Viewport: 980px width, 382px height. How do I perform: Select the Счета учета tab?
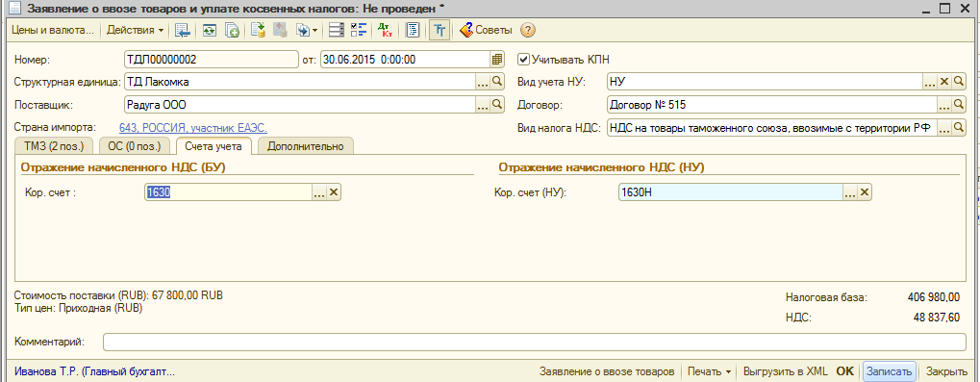(214, 145)
